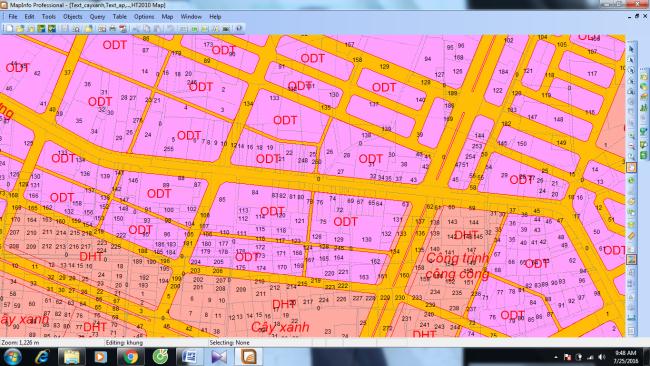Open the Table menu
The width and height of the screenshot is (650, 366).
tap(119, 17)
